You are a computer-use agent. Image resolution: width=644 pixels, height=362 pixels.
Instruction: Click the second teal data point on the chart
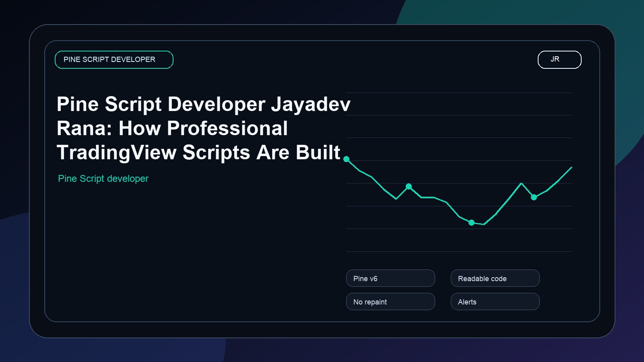pyautogui.click(x=409, y=186)
